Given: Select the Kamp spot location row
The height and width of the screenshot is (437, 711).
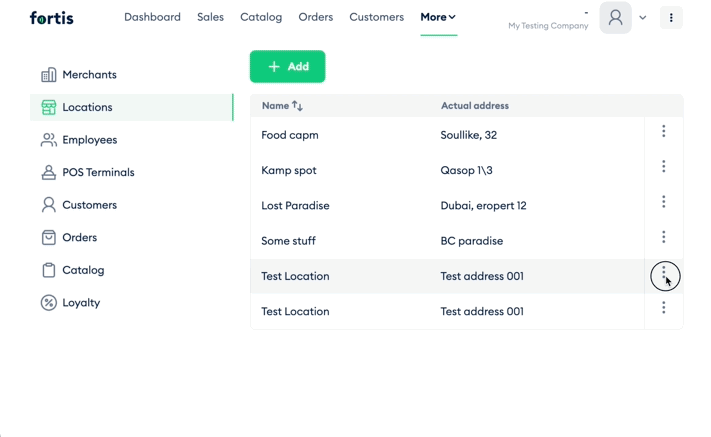Looking at the screenshot, I should (x=447, y=170).
